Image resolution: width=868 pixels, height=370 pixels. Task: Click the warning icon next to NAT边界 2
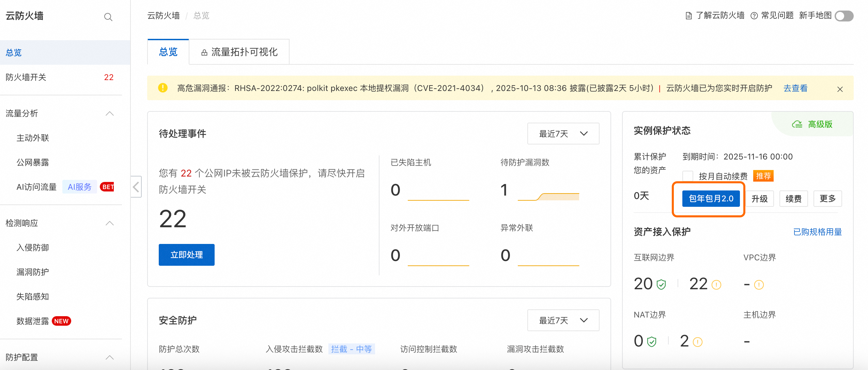[697, 342]
